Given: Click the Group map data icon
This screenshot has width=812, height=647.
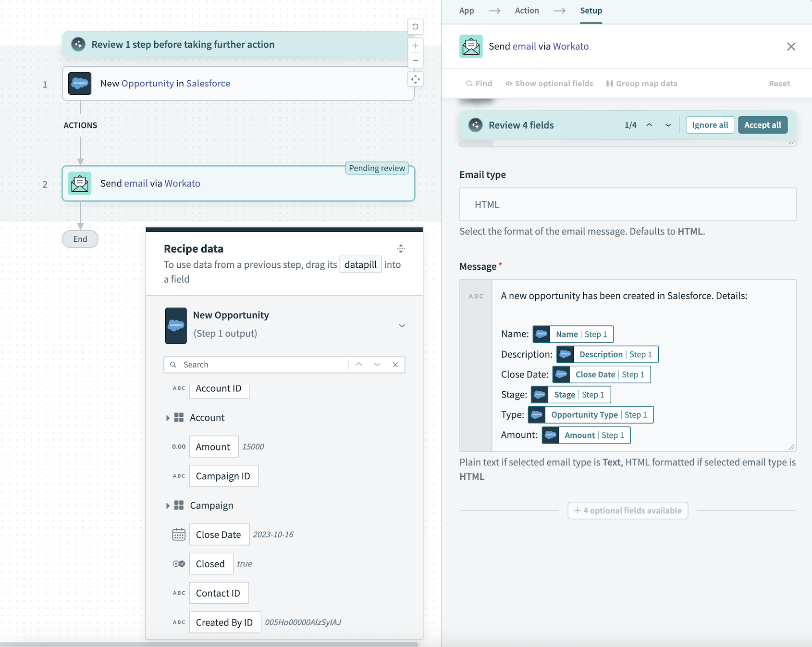Looking at the screenshot, I should click(x=609, y=83).
